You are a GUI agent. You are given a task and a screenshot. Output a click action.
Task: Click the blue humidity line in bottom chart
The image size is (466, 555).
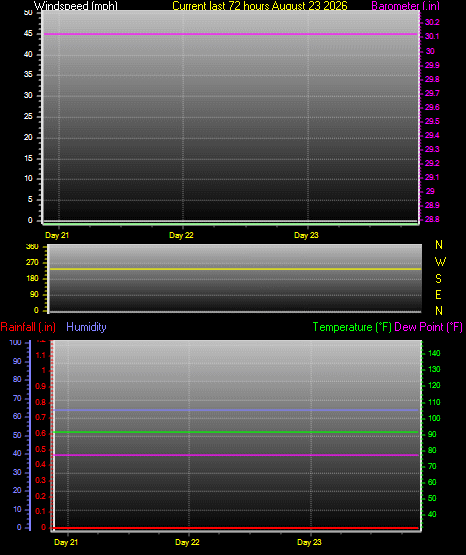pos(236,410)
